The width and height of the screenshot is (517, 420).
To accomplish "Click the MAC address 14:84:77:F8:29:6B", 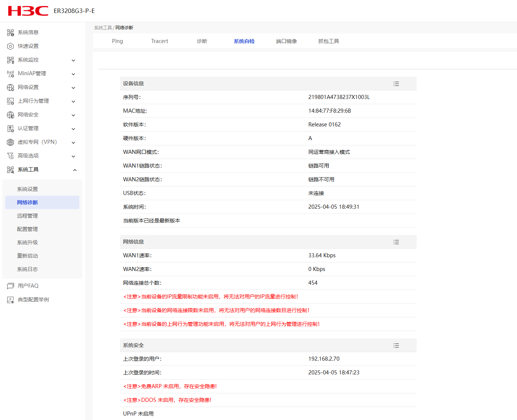I will [329, 111].
